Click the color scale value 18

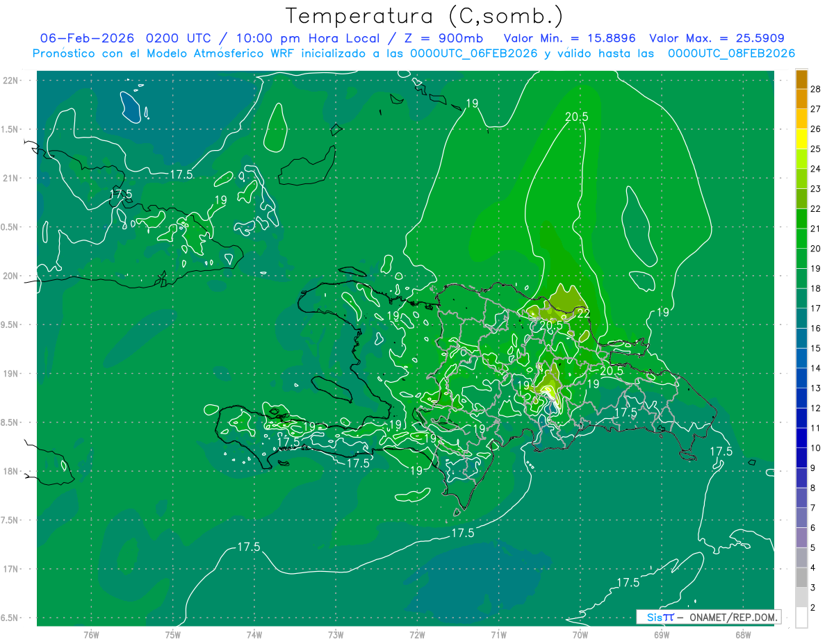point(815,289)
